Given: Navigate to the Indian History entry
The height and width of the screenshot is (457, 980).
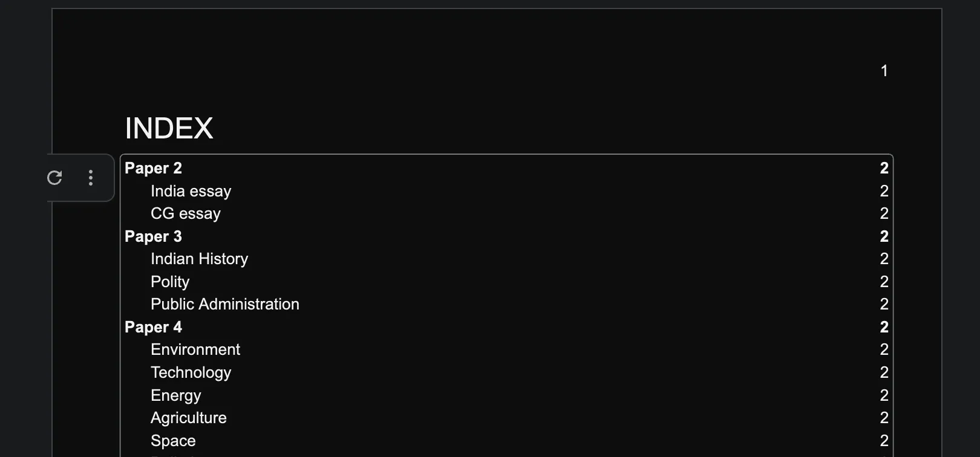Looking at the screenshot, I should (199, 259).
